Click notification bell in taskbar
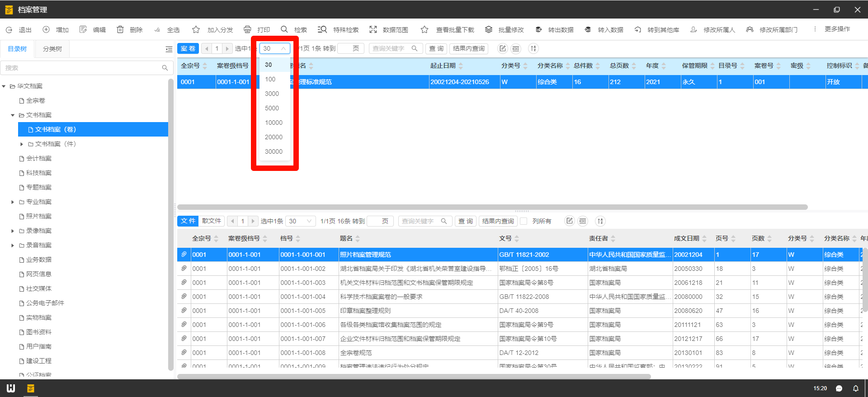 coord(855,388)
